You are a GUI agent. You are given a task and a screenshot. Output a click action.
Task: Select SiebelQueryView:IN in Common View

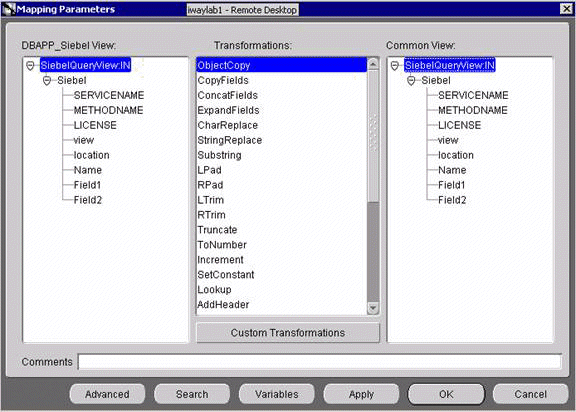[x=450, y=65]
